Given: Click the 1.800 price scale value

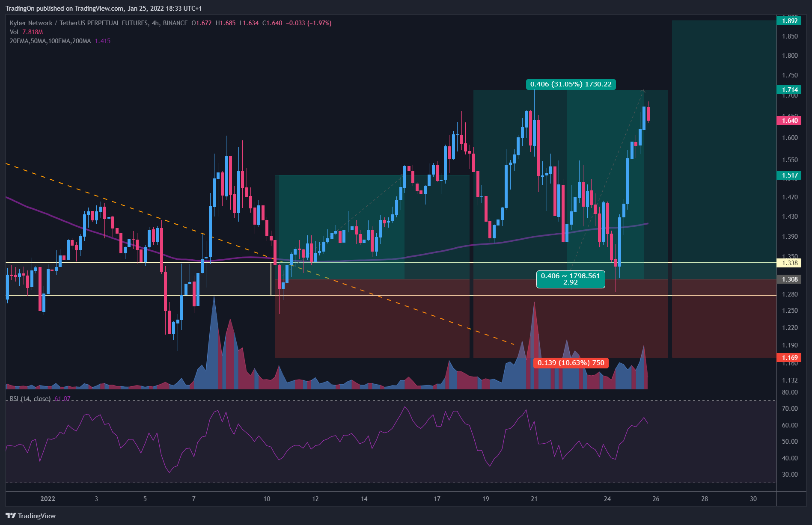Looking at the screenshot, I should [x=790, y=56].
